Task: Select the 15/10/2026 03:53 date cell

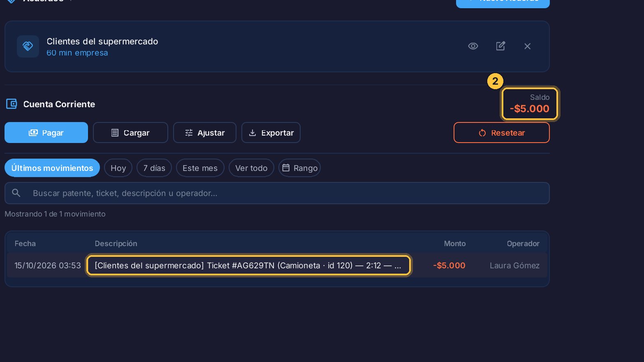Action: (48, 265)
